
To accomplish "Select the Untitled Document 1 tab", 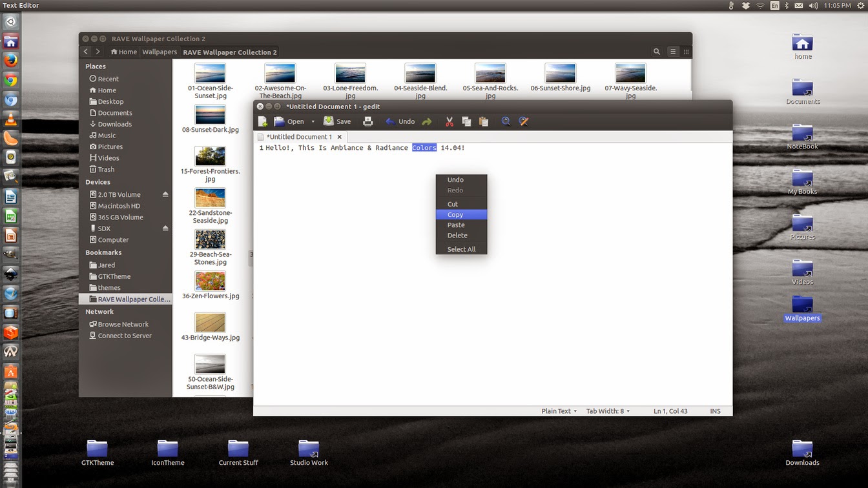I will coord(299,137).
